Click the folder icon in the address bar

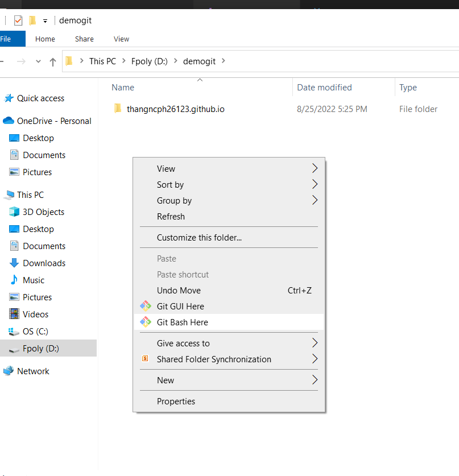point(69,61)
